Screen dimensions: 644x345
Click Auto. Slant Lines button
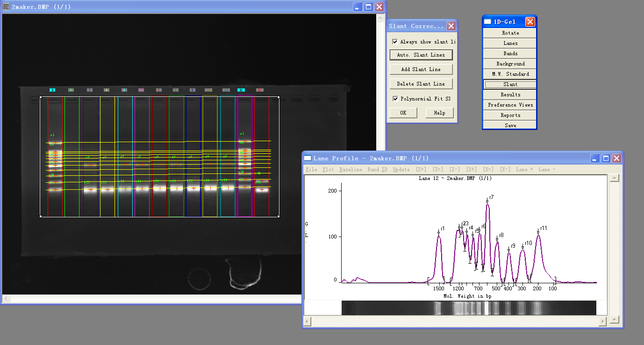tap(421, 55)
